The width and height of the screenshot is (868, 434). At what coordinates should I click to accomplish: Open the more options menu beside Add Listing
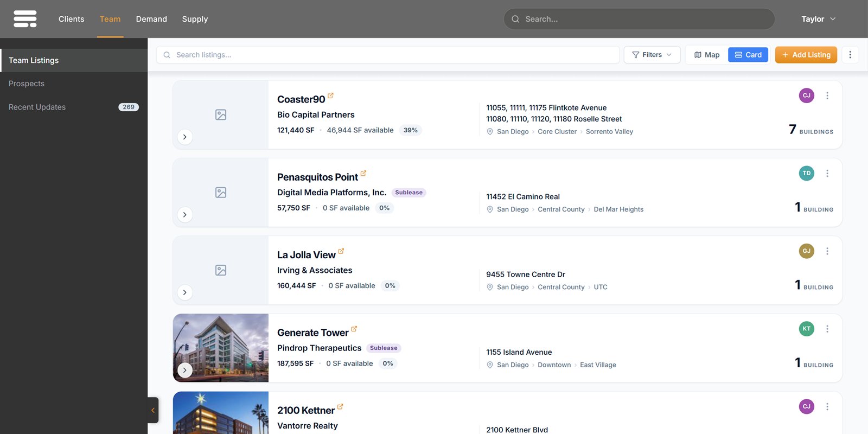850,55
